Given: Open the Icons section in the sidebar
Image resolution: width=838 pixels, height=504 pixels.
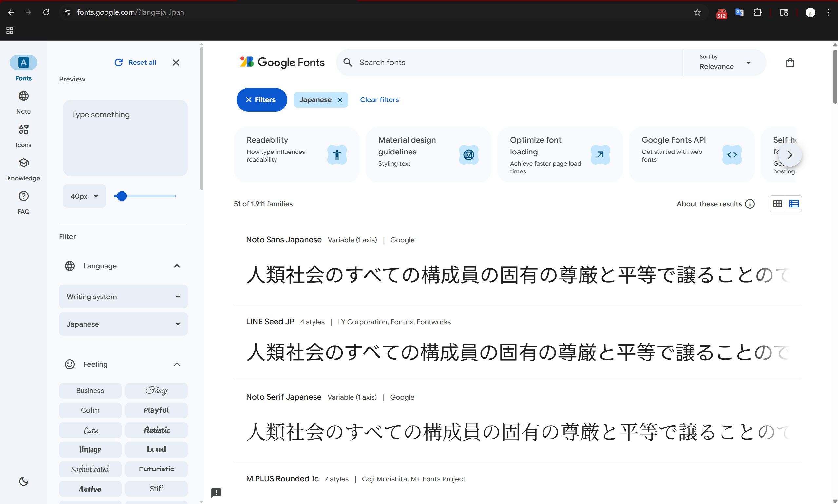Looking at the screenshot, I should tap(23, 135).
